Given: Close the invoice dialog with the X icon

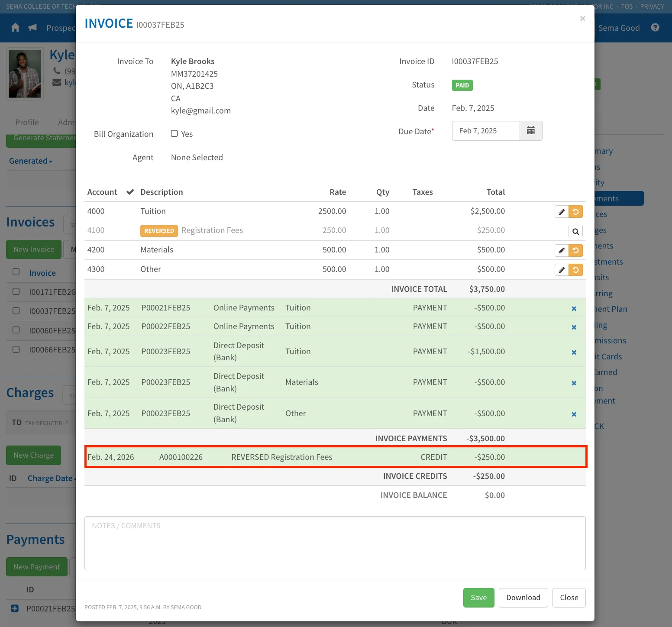Looking at the screenshot, I should (582, 18).
